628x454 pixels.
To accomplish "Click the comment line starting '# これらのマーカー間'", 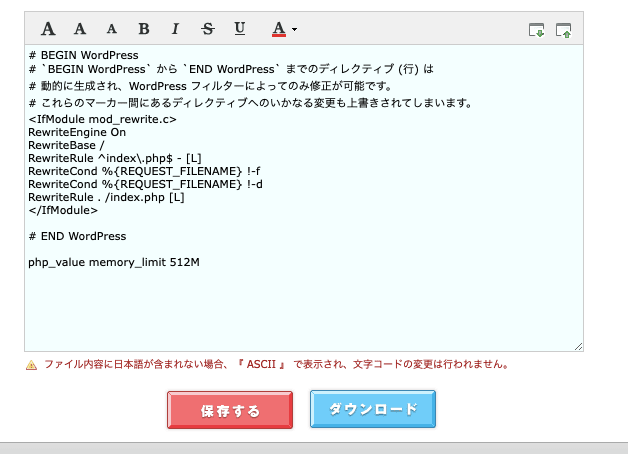I will click(x=251, y=103).
